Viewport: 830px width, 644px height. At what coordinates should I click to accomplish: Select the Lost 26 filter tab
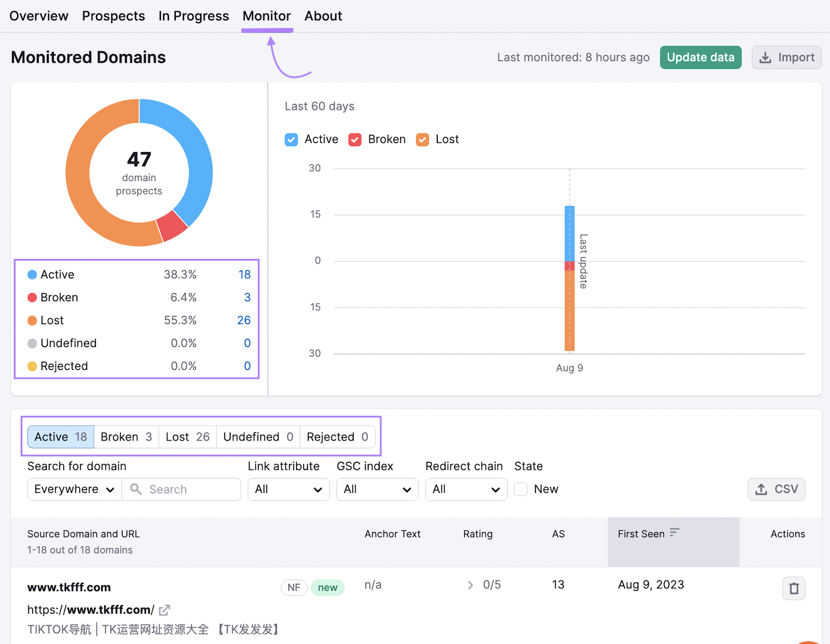click(187, 436)
